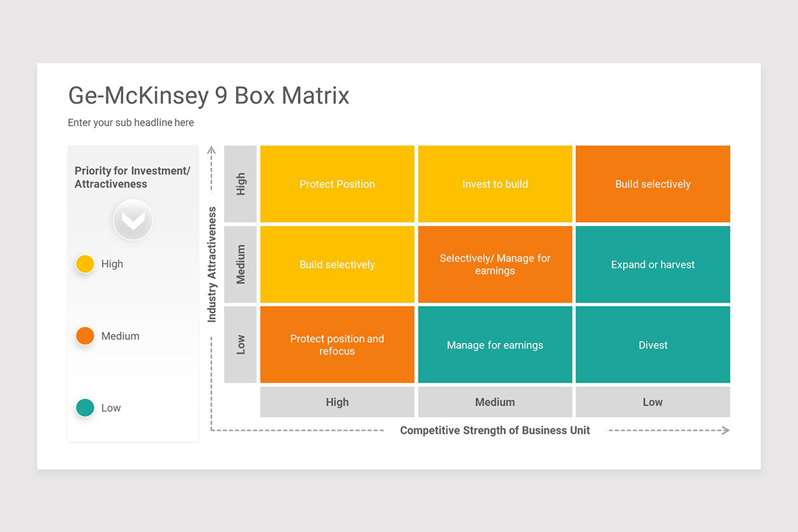
Task: Select the yellow High priority dot
Action: pyautogui.click(x=84, y=264)
